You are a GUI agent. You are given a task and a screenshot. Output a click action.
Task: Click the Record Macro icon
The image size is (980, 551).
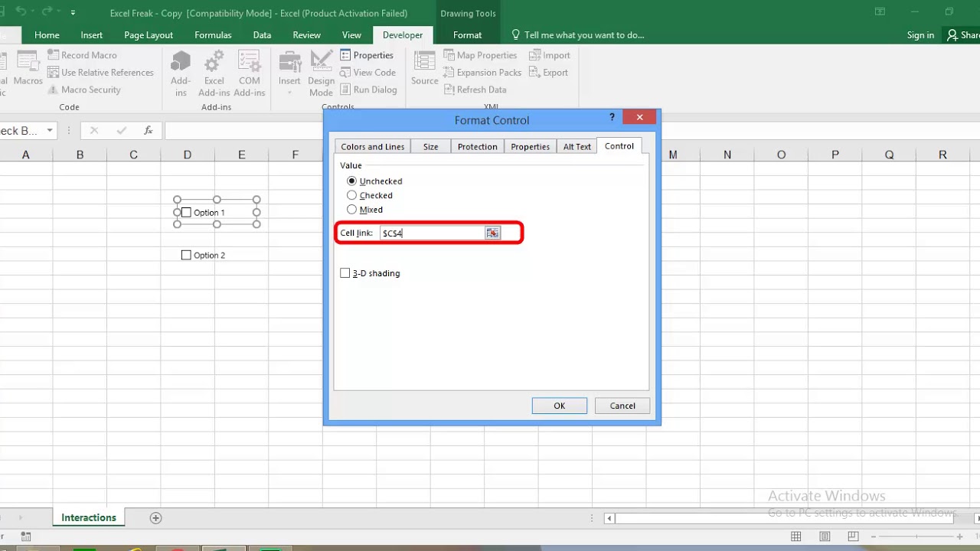click(x=54, y=55)
